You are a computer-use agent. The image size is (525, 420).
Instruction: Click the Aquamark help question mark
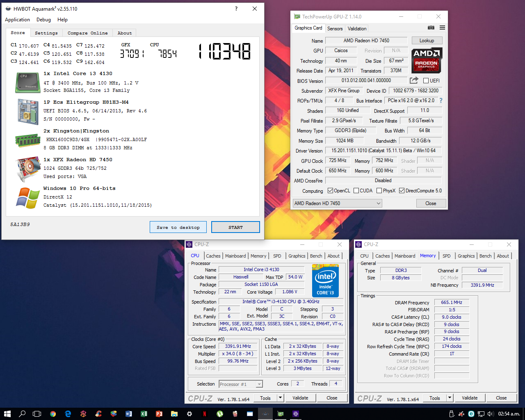click(236, 9)
